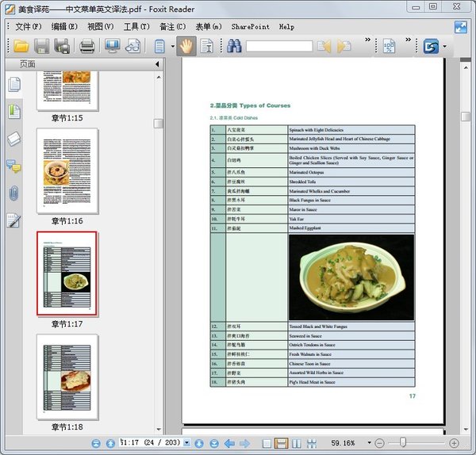
Task: Open the SharePoint menu
Action: point(250,26)
